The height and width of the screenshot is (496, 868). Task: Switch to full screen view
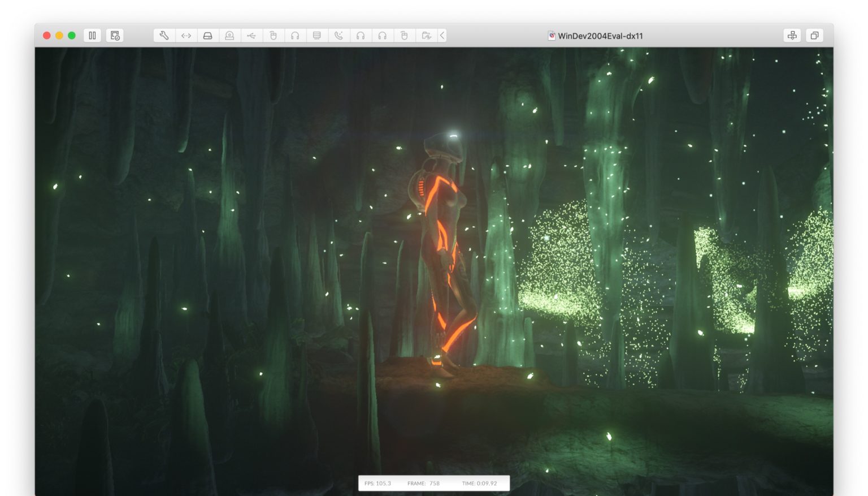point(814,36)
